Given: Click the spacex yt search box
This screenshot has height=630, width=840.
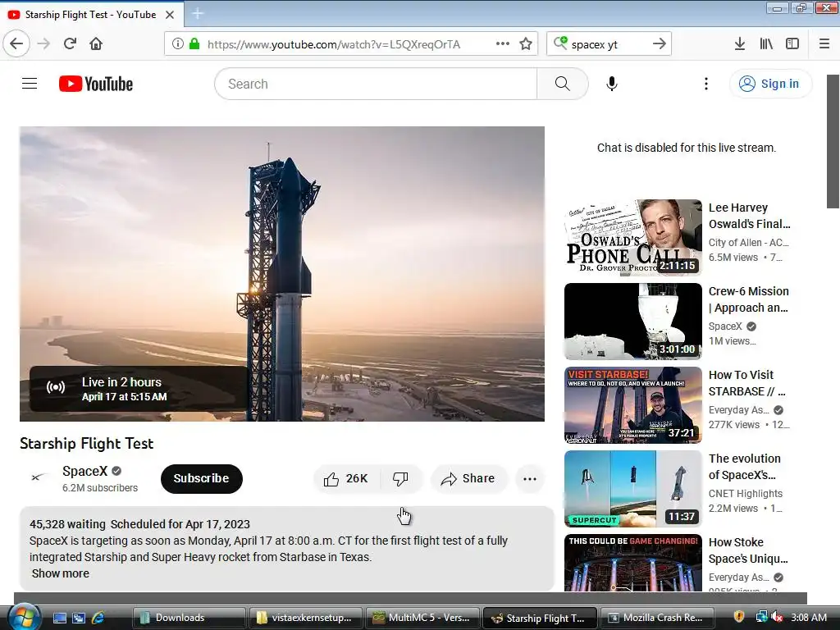Looking at the screenshot, I should (609, 44).
